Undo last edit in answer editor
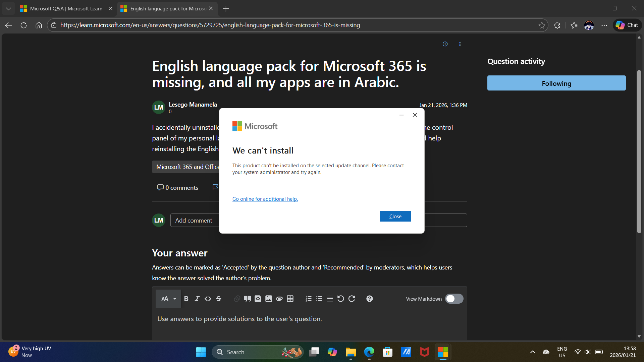Viewport: 644px width, 362px height. point(341,299)
